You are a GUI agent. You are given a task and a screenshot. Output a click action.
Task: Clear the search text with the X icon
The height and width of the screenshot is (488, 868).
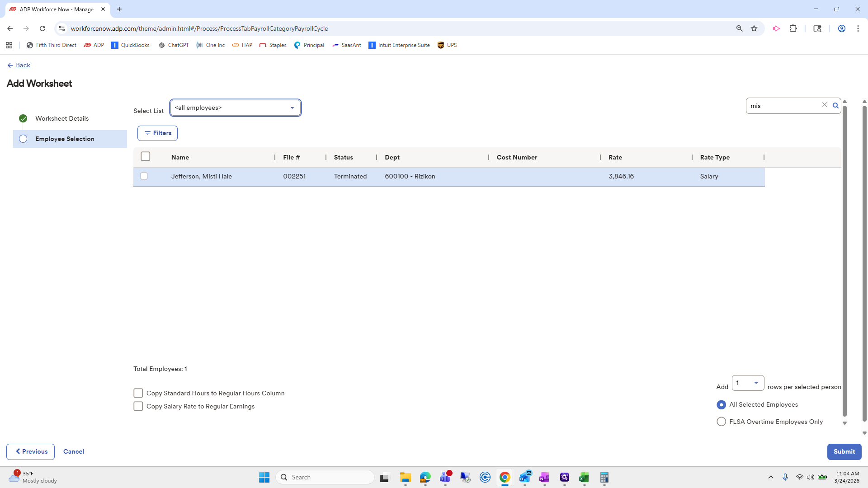pyautogui.click(x=825, y=105)
